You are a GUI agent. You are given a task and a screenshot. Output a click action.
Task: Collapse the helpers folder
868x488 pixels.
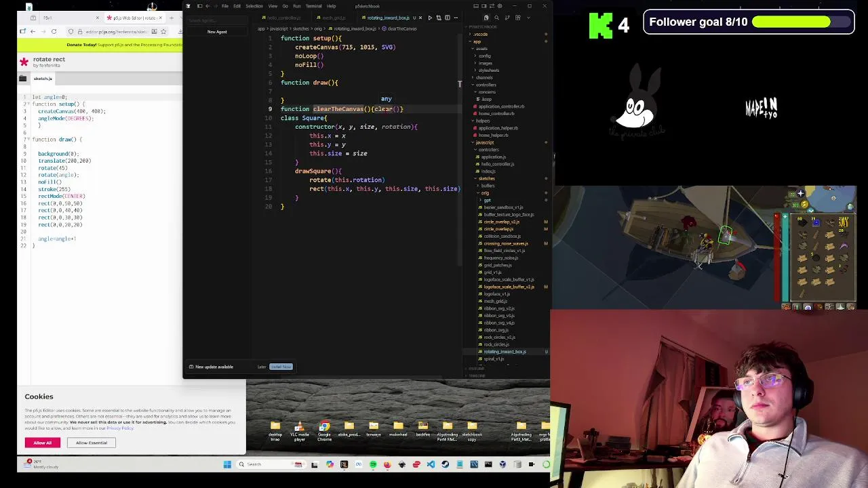click(483, 121)
